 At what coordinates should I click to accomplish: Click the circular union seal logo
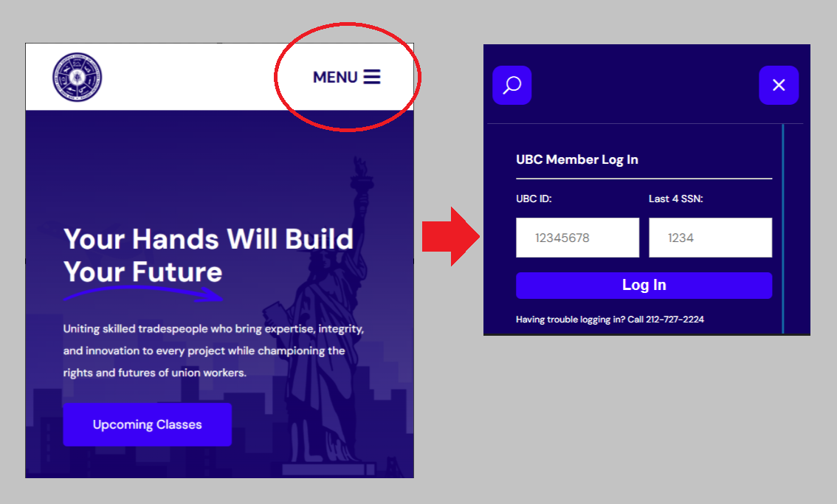(77, 77)
